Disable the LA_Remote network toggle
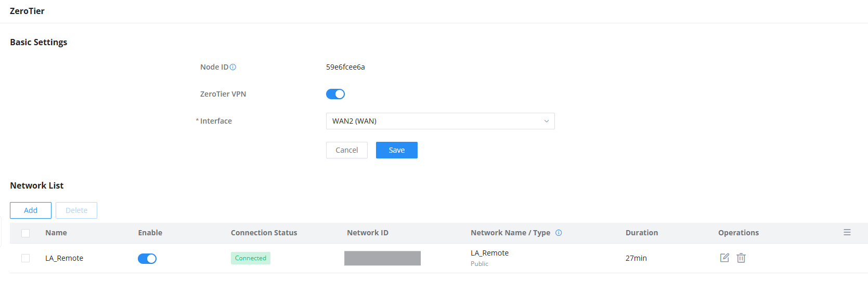The height and width of the screenshot is (294, 868). click(x=147, y=258)
